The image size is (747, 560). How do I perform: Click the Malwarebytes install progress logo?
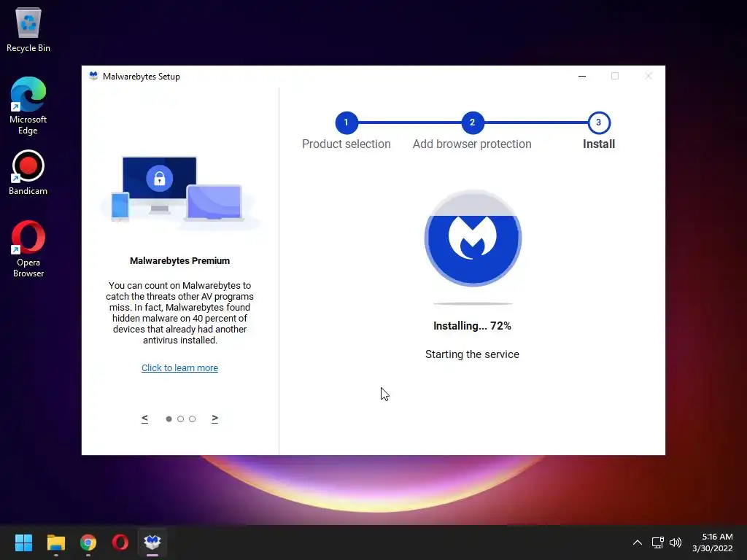click(473, 238)
